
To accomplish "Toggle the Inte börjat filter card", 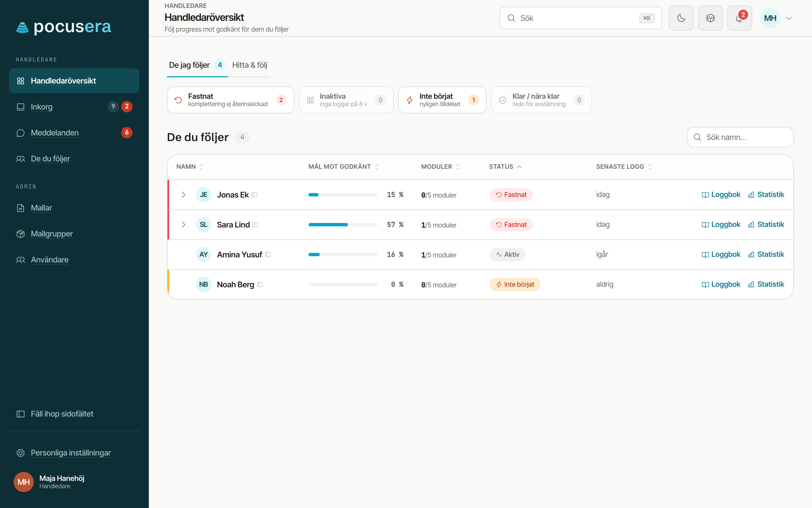I will tap(442, 100).
